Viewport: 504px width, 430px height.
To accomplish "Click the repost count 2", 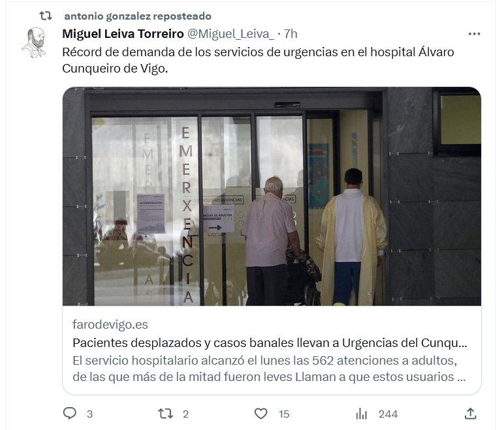I will tap(185, 414).
